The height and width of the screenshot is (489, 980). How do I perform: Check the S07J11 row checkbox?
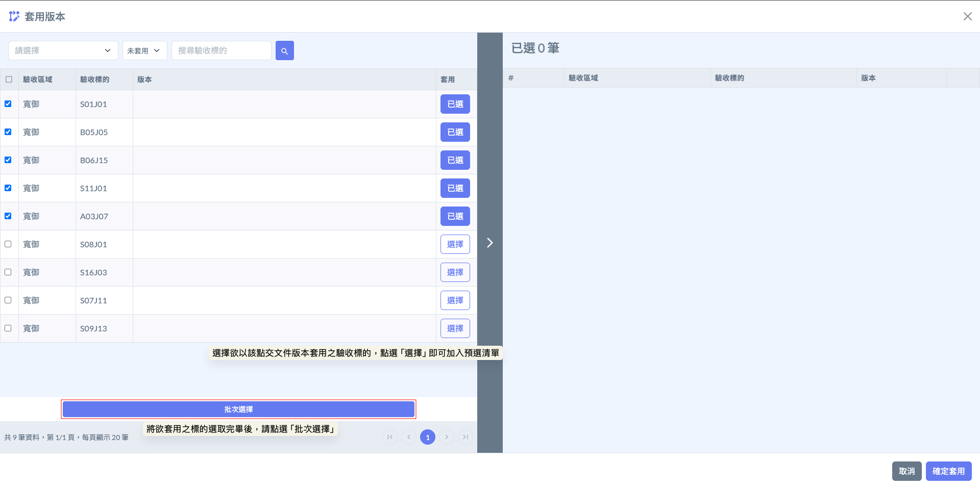pos(8,300)
